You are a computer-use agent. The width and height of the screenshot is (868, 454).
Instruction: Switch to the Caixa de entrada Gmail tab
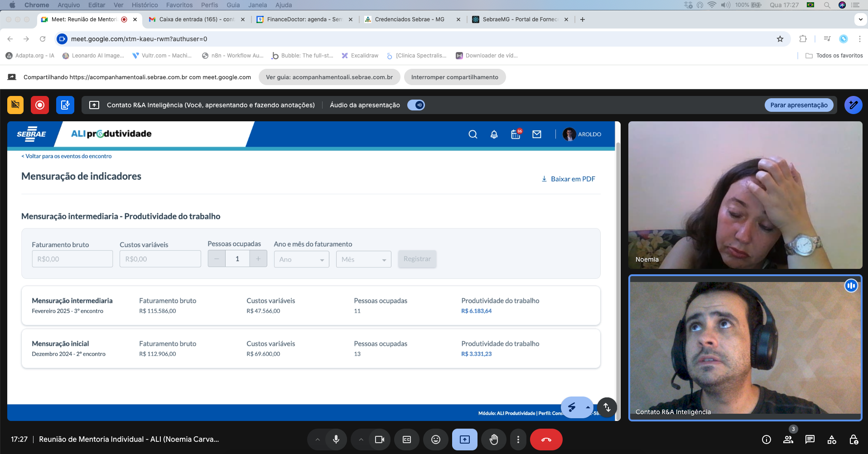tap(197, 19)
